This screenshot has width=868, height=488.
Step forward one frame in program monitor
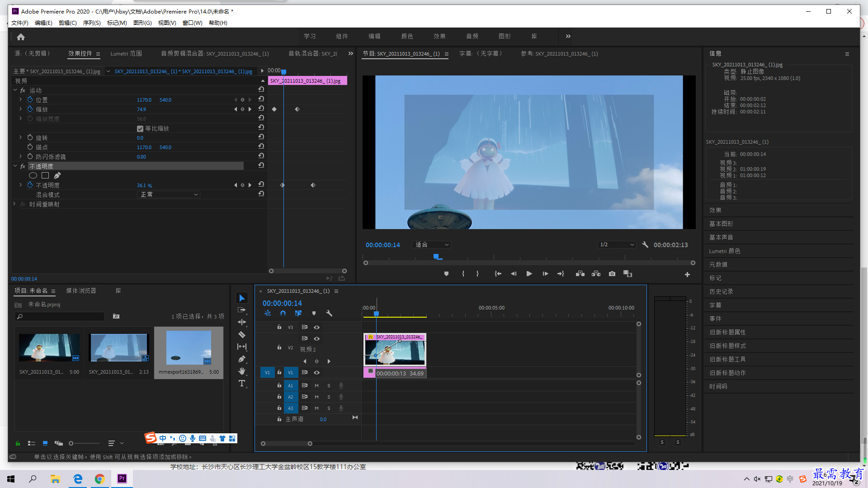545,274
